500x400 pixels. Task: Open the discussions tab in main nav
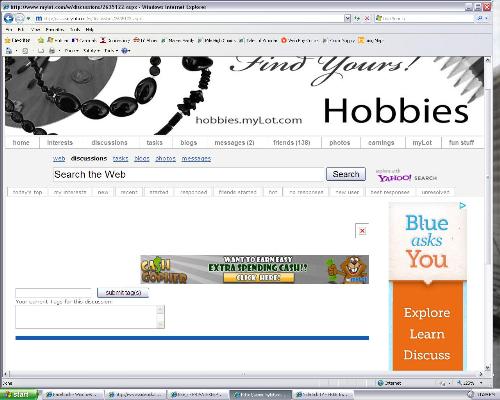click(109, 143)
